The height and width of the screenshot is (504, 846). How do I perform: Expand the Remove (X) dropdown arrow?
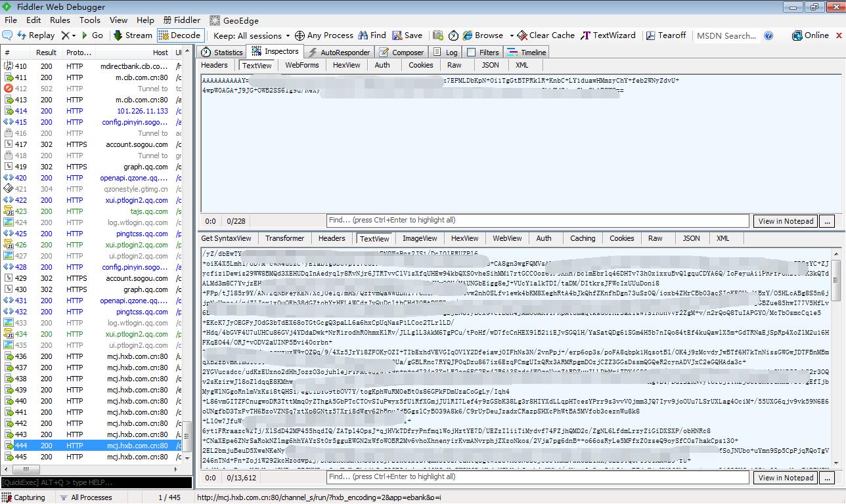(74, 35)
